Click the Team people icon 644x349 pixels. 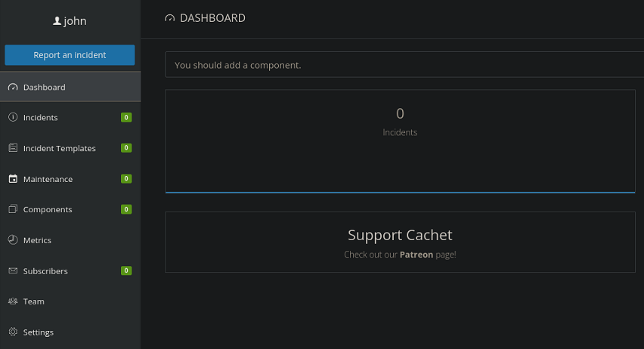[13, 301]
